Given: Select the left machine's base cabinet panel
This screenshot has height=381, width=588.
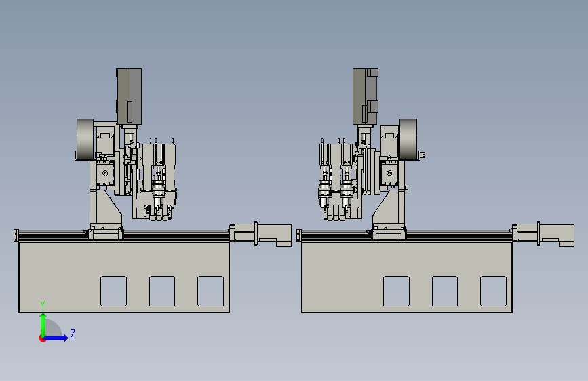Looking at the screenshot, I should 124,277.
